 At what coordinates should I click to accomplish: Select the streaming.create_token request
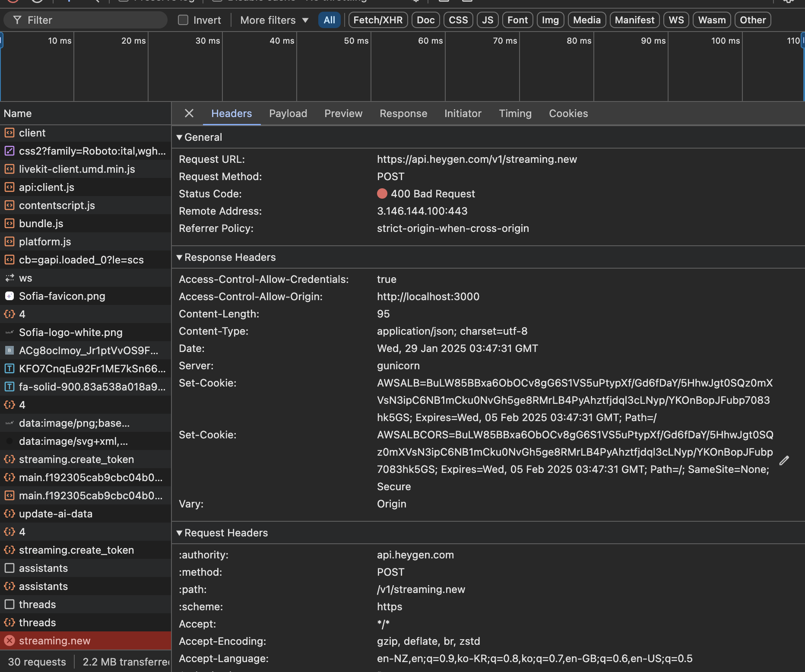tap(76, 460)
